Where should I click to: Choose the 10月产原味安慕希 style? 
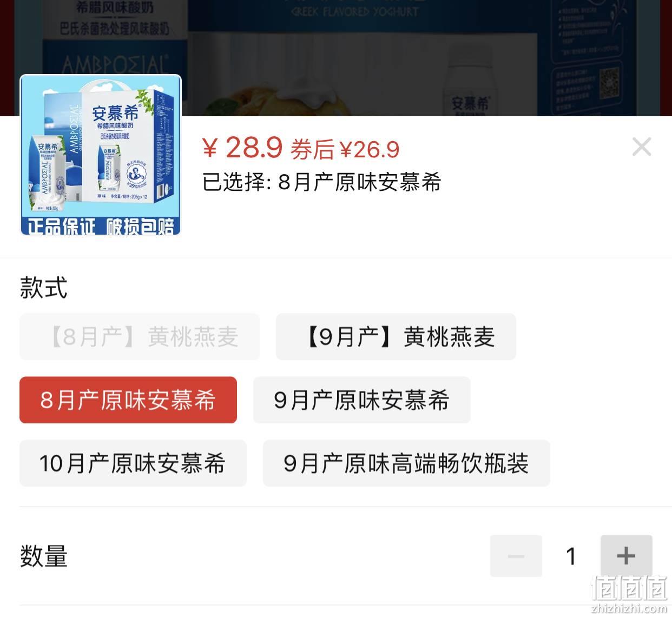(x=133, y=463)
